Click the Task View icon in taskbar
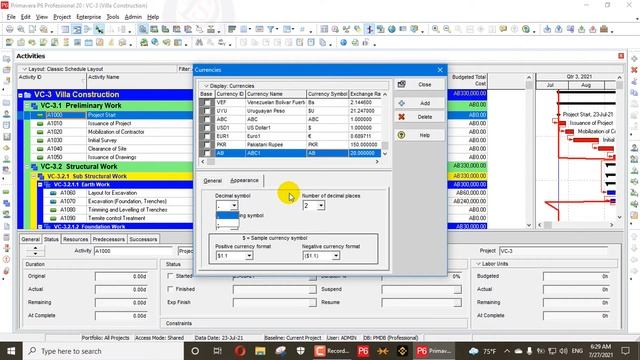 tap(218, 351)
